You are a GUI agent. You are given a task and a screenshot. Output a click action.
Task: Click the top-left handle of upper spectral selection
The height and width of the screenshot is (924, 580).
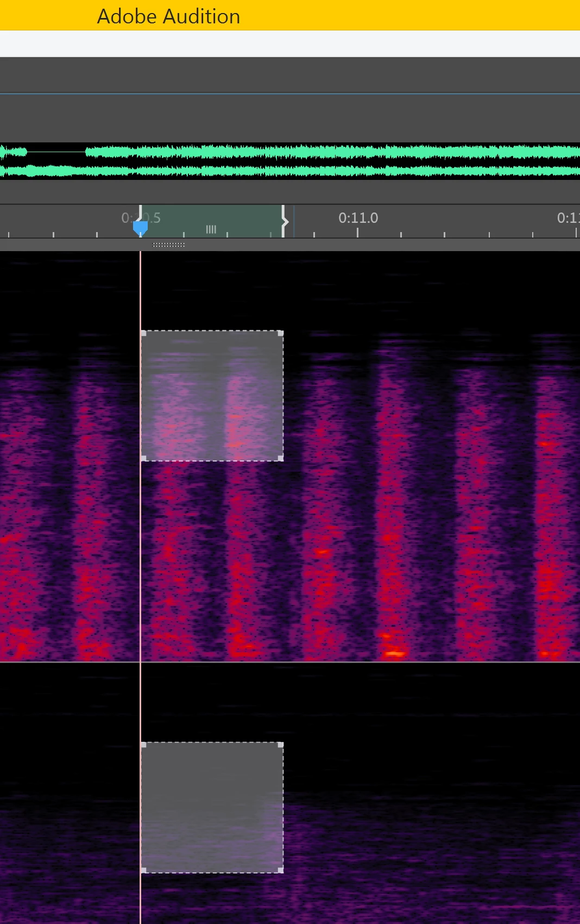[144, 333]
